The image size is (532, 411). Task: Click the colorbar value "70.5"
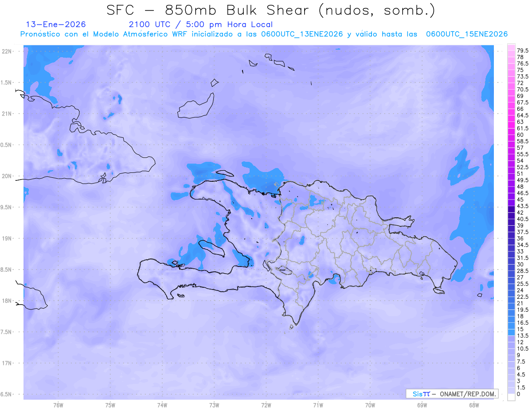tap(523, 90)
